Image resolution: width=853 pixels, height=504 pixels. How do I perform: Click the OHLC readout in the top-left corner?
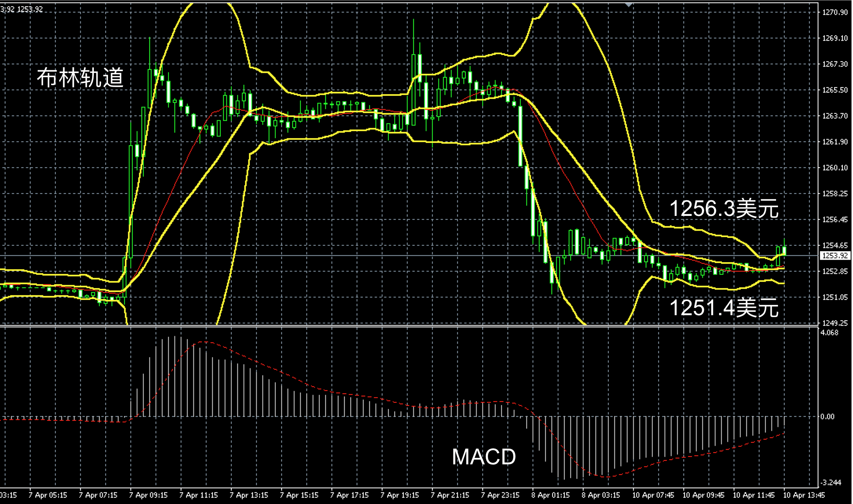[x=22, y=9]
